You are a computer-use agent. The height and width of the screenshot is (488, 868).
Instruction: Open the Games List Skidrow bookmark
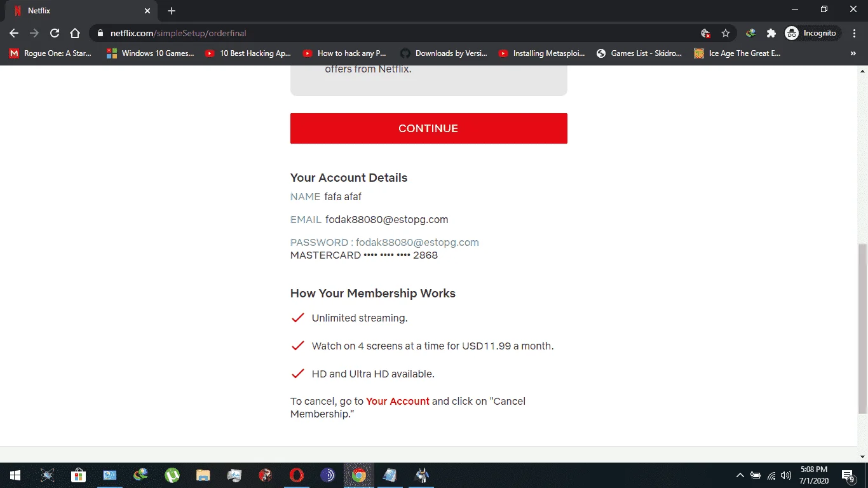639,53
